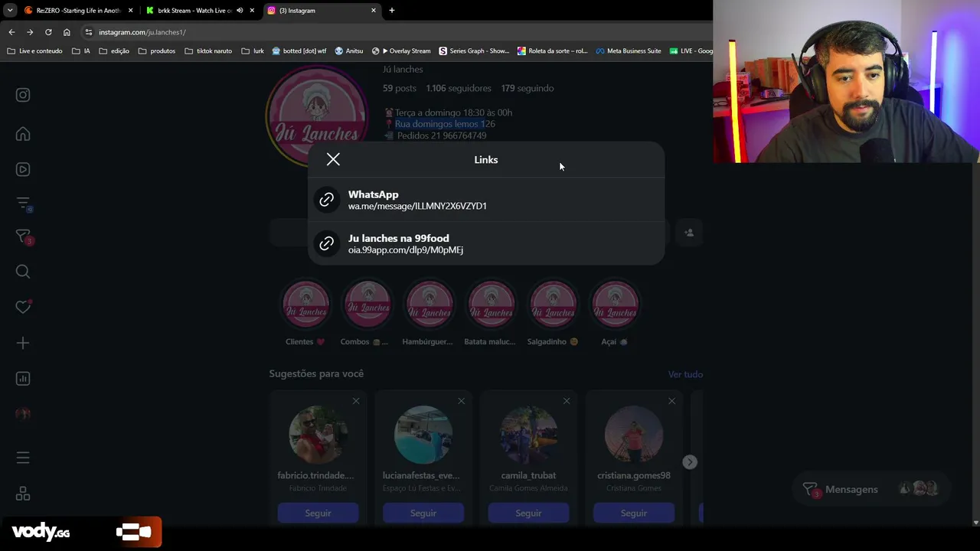Screen dimensions: 980x551
Task: Open the WhatsApp wa.me link
Action: [x=486, y=200]
